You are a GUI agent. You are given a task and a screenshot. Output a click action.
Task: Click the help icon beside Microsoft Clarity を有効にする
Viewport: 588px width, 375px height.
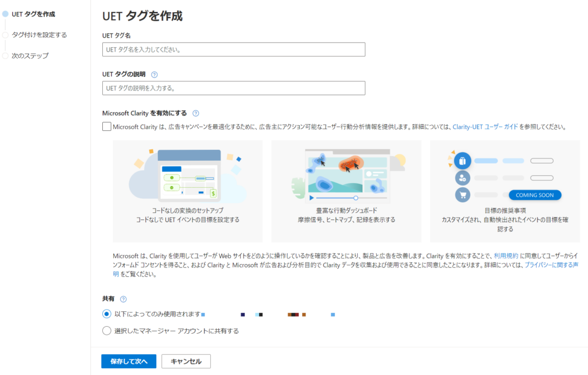click(196, 113)
